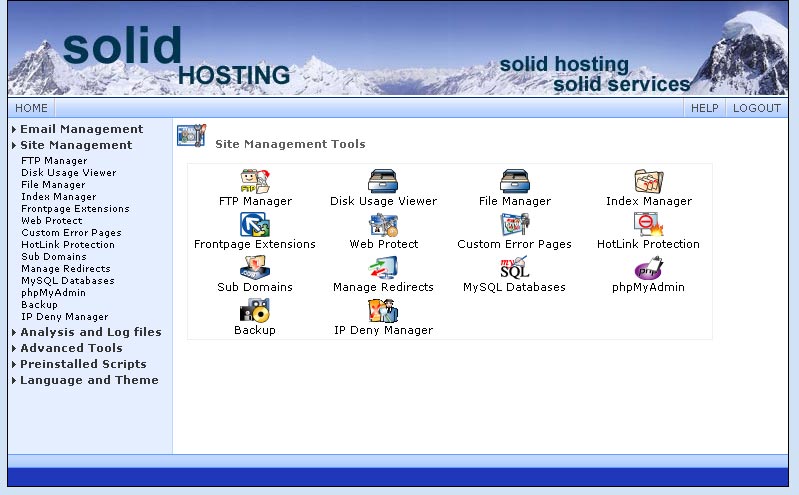Launch the phpMyAdmin icon
The image size is (799, 495).
648,267
